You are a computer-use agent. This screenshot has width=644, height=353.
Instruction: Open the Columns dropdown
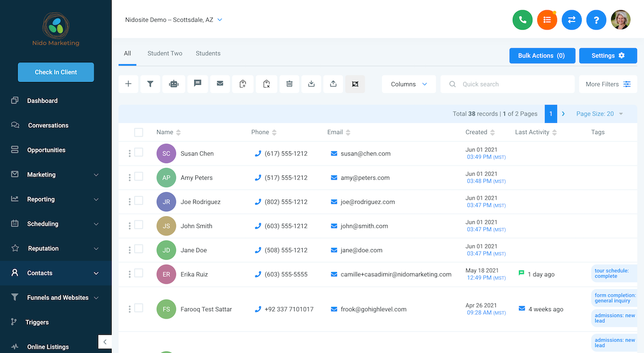coord(409,84)
